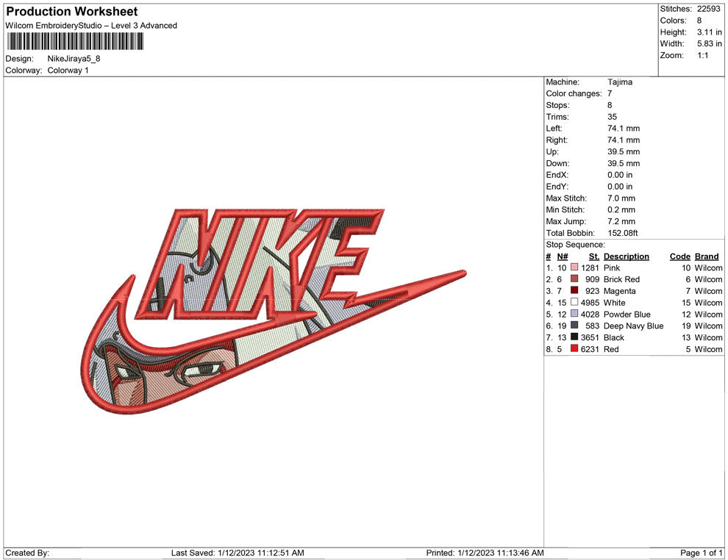Click the Powder Blue thread color swatch
The width and height of the screenshot is (728, 560).
574,314
